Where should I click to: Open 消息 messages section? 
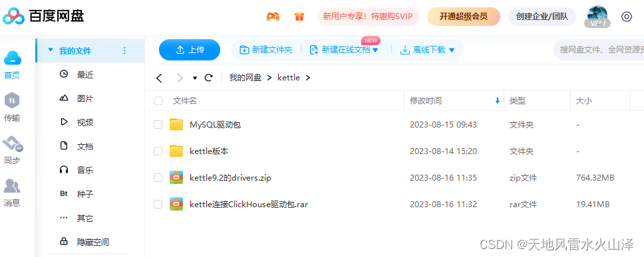point(12,193)
